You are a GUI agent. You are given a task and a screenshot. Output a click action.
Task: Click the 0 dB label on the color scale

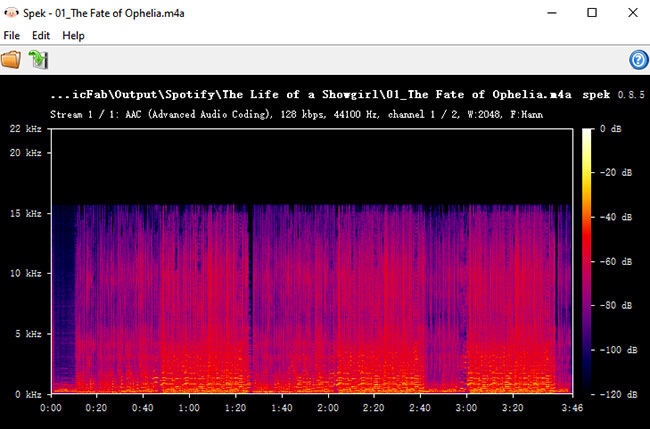click(x=611, y=129)
